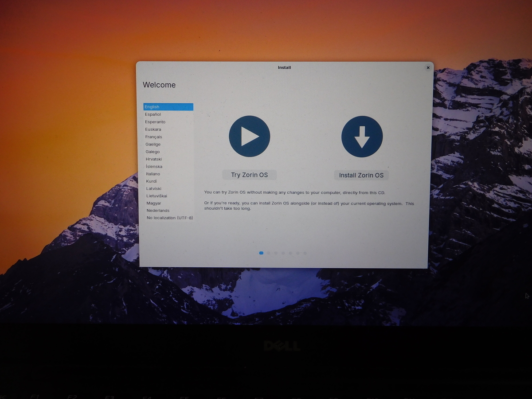The height and width of the screenshot is (399, 532).
Task: Click the Try Zorin OS play icon
Action: [x=249, y=136]
